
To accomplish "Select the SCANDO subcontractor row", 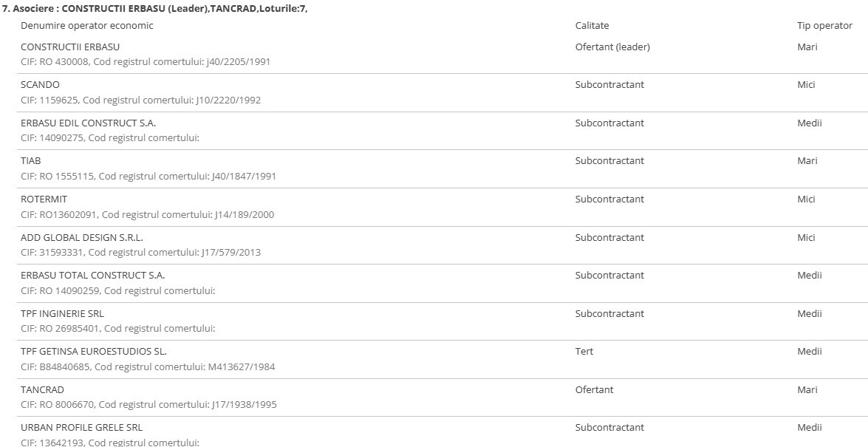I will (x=434, y=92).
